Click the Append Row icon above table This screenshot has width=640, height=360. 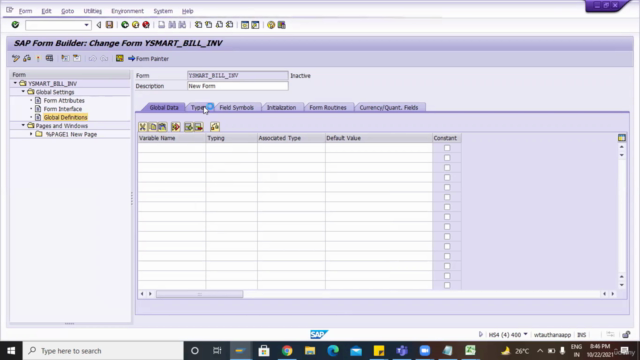click(x=189, y=127)
